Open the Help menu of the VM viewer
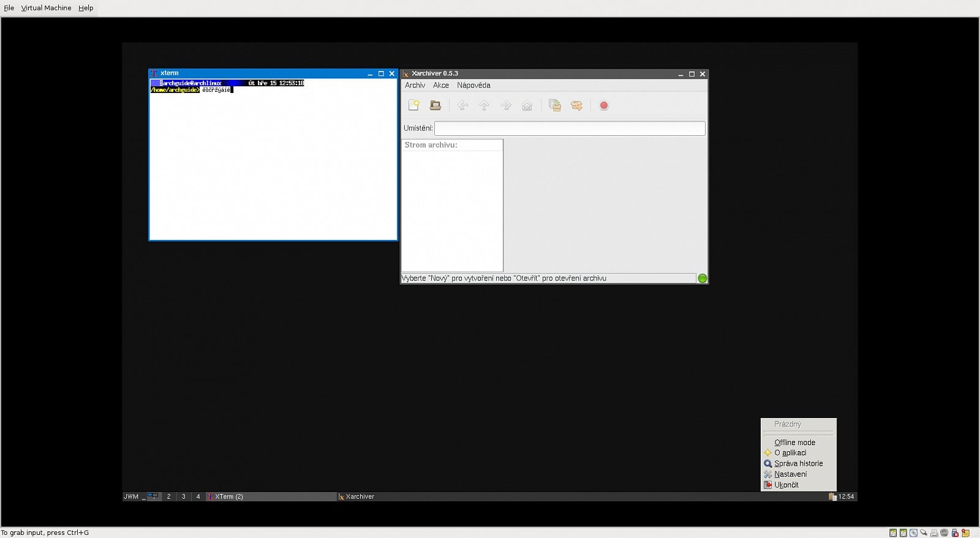Screen dimensions: 980x538 [86, 8]
